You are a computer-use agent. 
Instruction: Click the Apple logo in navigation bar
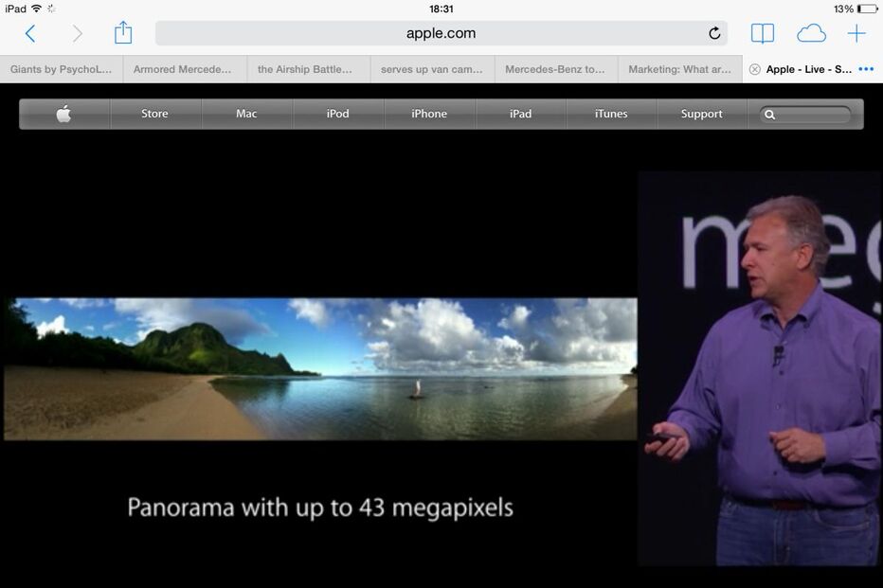pos(63,114)
